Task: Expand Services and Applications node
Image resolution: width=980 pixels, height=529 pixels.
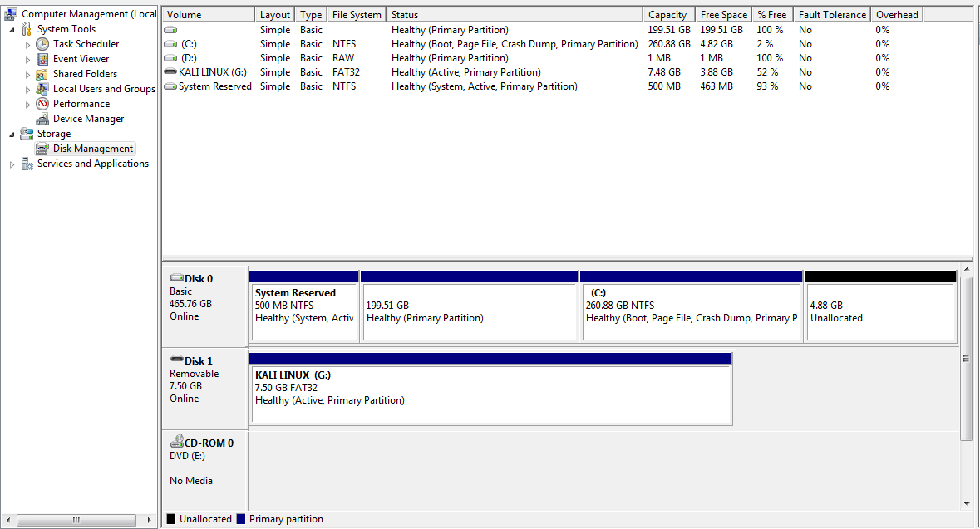Action: point(12,164)
